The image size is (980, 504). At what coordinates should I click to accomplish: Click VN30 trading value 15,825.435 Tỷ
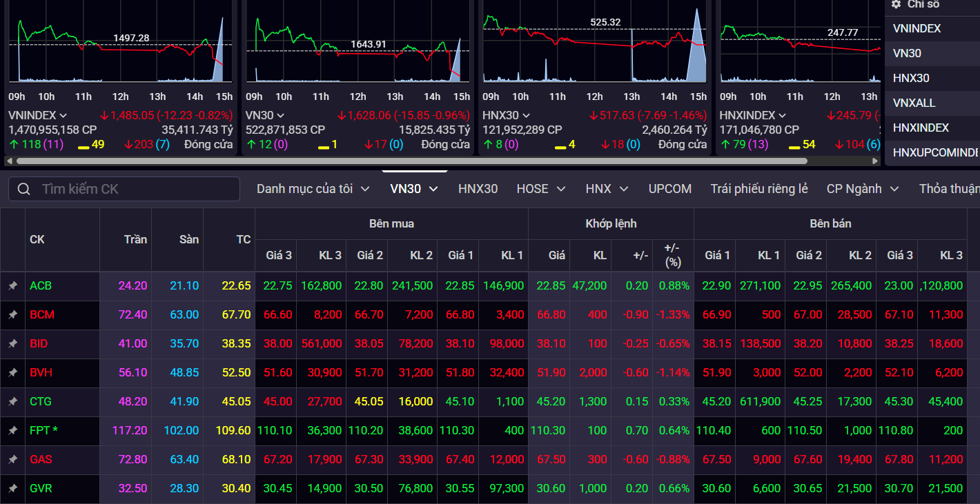coord(434,130)
